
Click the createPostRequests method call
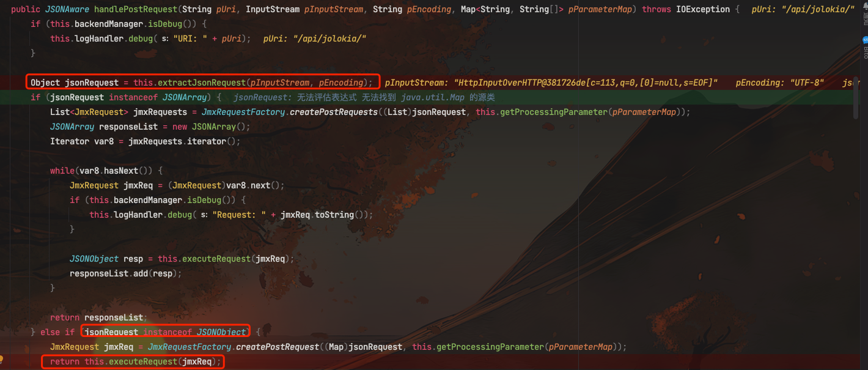(x=334, y=112)
